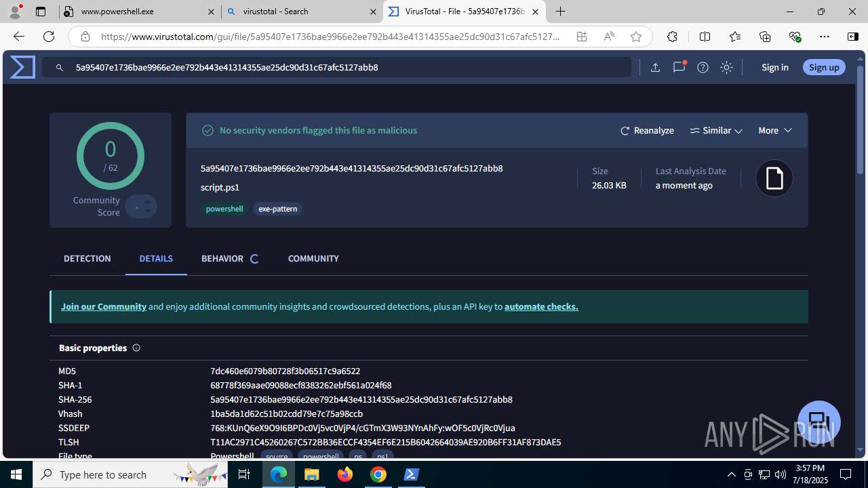Image resolution: width=868 pixels, height=488 pixels.
Task: Click the script.ps1 file name
Action: pos(220,187)
